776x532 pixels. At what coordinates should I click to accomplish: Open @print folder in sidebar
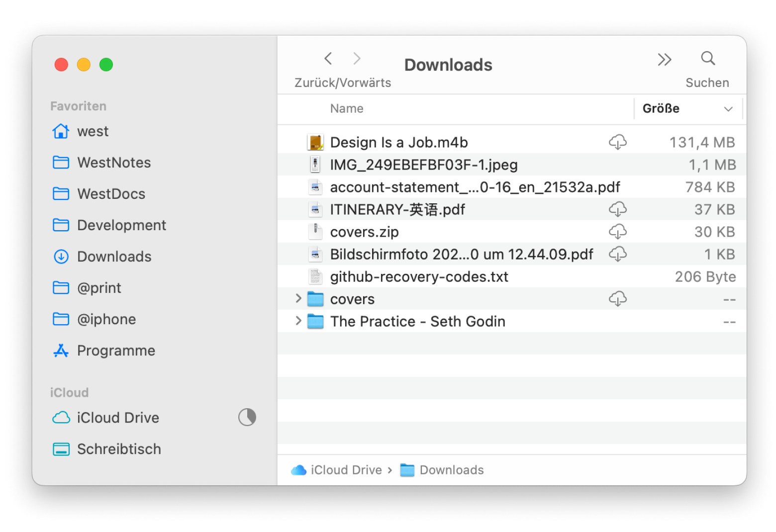click(x=99, y=288)
